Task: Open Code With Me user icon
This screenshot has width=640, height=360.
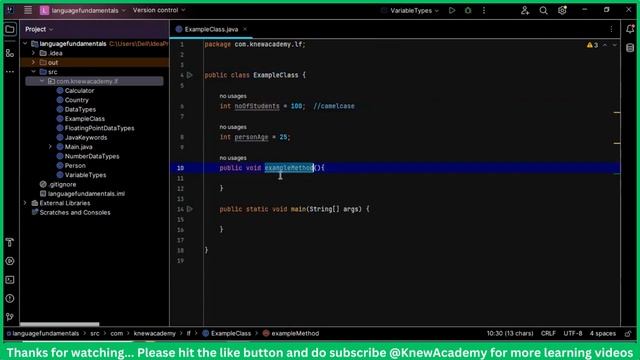Action: [525, 10]
